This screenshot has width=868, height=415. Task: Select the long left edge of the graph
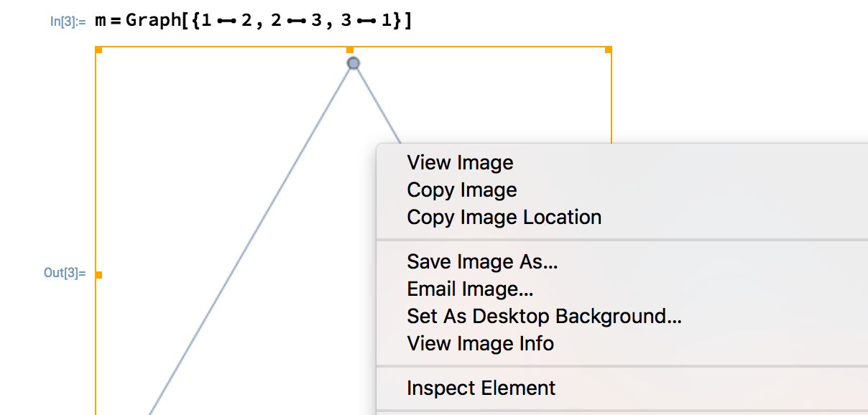click(x=249, y=240)
